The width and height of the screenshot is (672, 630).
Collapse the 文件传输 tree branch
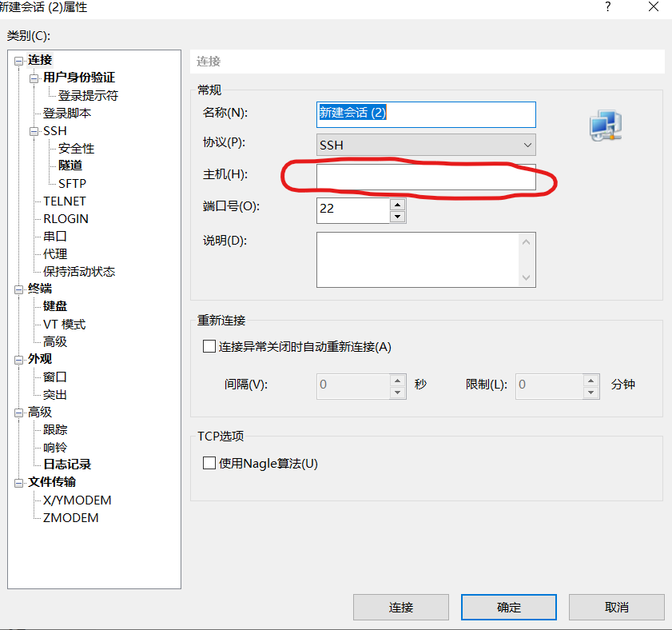[x=18, y=482]
